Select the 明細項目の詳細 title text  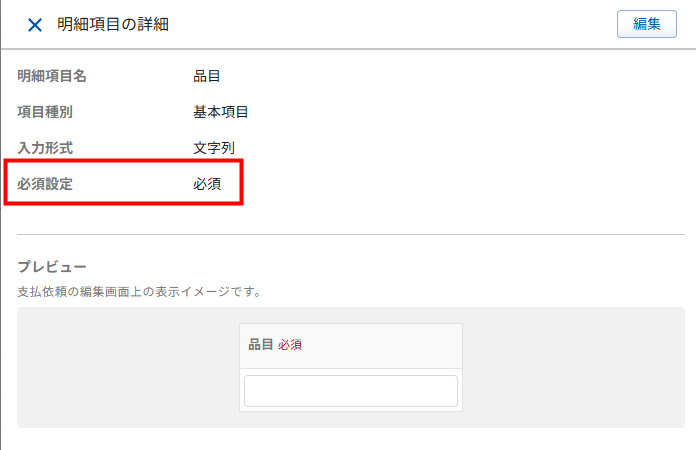(x=113, y=24)
